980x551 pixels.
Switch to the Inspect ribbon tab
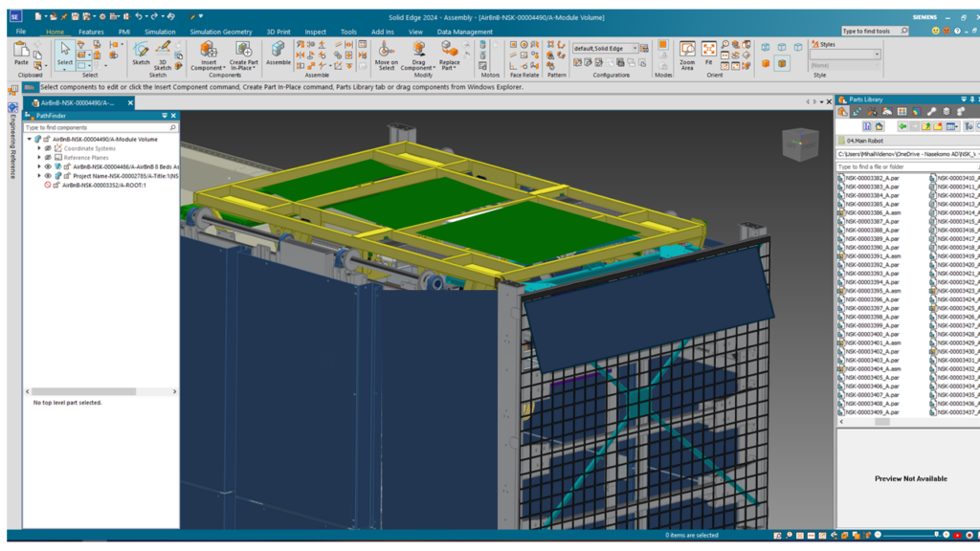pos(315,32)
